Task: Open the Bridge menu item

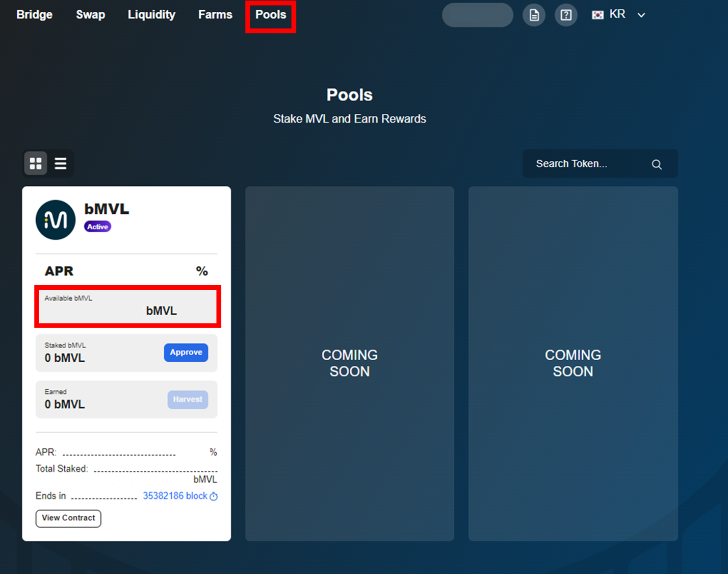Action: coord(34,15)
